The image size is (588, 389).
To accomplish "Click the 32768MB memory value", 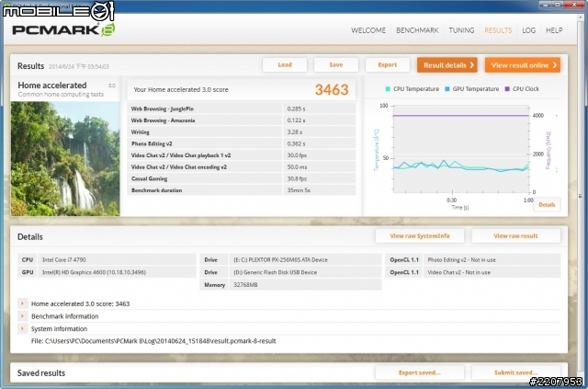I will click(245, 284).
